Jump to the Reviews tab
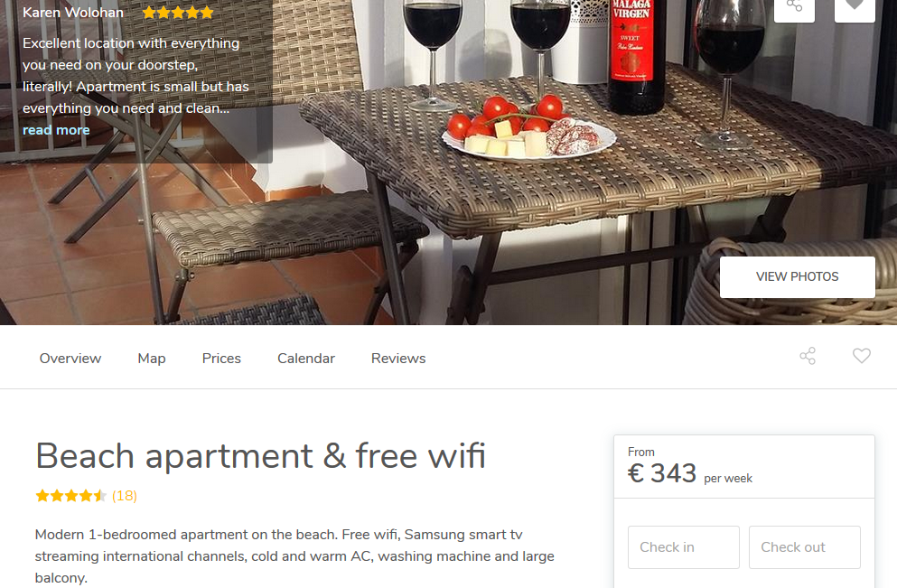The image size is (897, 588). [398, 358]
